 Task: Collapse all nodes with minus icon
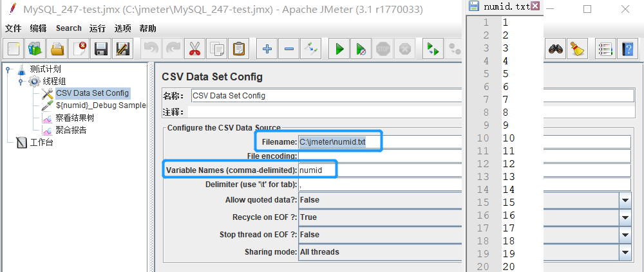(x=289, y=50)
